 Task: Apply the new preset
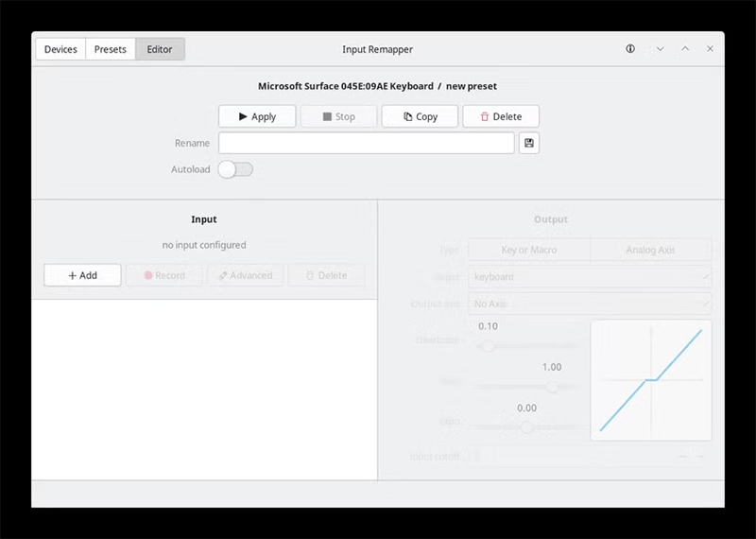(257, 116)
